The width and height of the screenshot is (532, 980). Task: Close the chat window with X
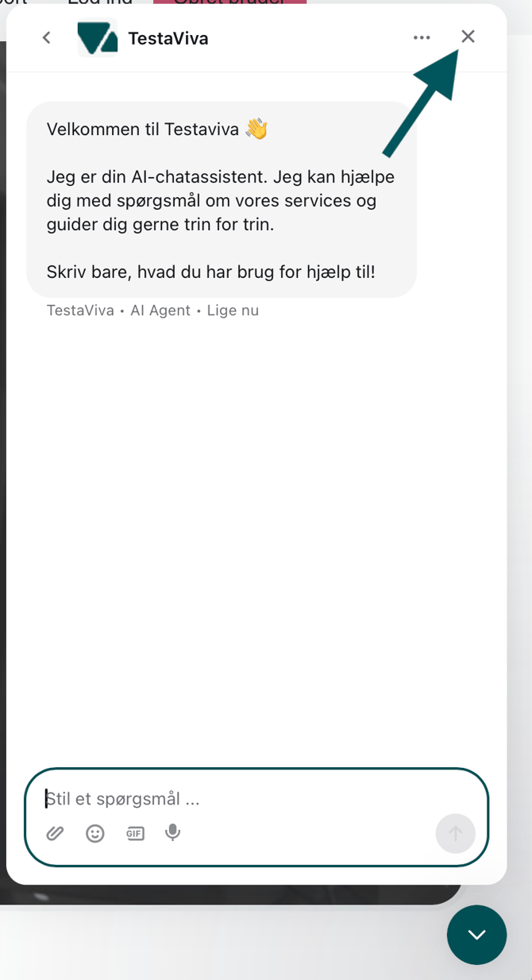tap(468, 37)
